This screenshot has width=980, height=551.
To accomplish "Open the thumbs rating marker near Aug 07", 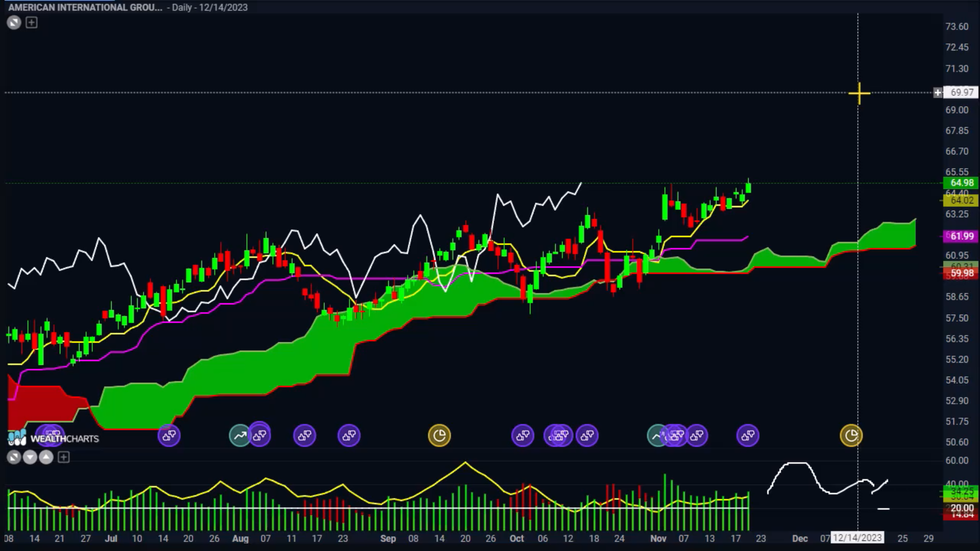I will click(260, 435).
